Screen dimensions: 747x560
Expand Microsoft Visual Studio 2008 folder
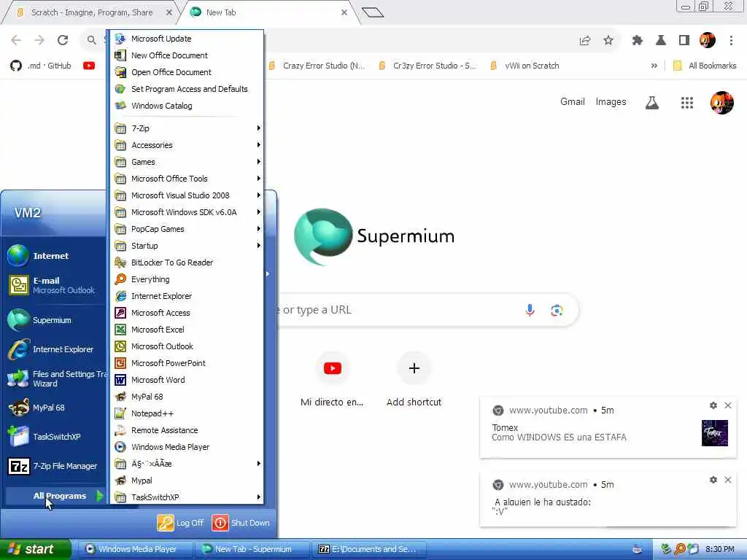tap(187, 195)
